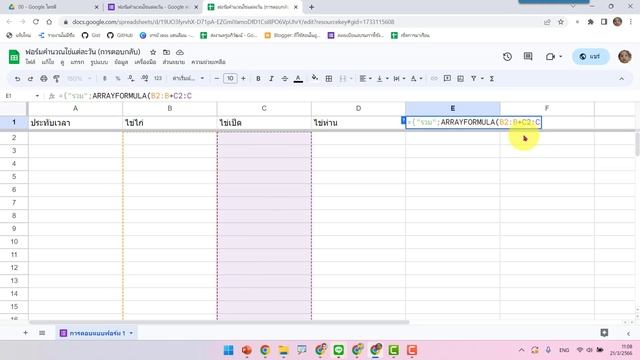This screenshot has height=360, width=640.
Task: Click the Windows Start button
Action: (x=229, y=350)
